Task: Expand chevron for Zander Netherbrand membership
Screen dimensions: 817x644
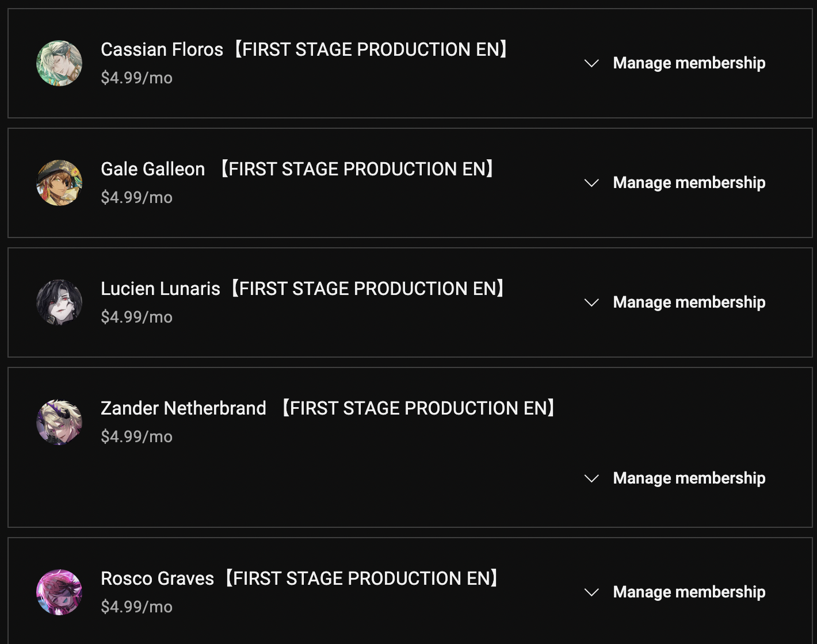Action: [x=591, y=478]
